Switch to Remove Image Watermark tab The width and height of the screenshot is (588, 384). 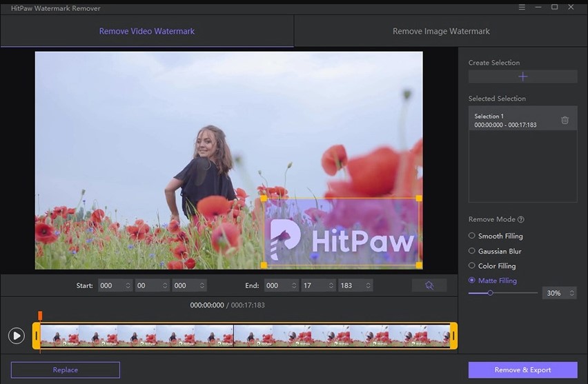pos(441,31)
